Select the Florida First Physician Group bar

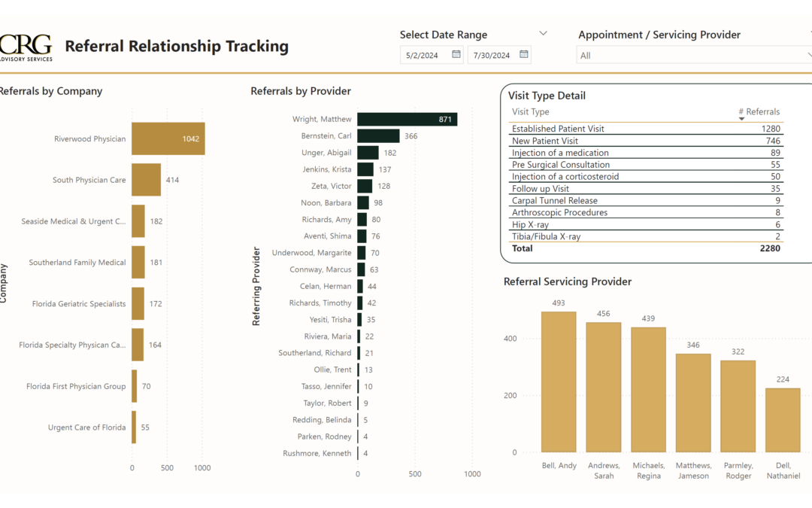134,385
